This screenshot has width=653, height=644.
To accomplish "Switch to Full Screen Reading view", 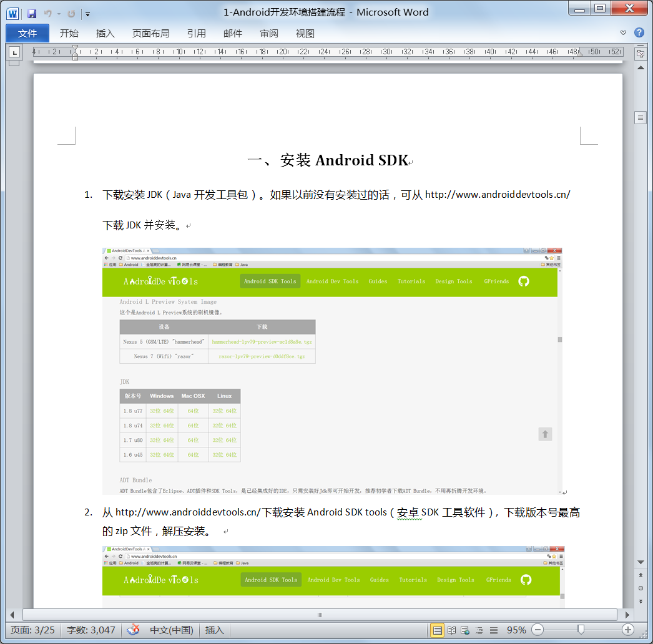I will coord(451,630).
